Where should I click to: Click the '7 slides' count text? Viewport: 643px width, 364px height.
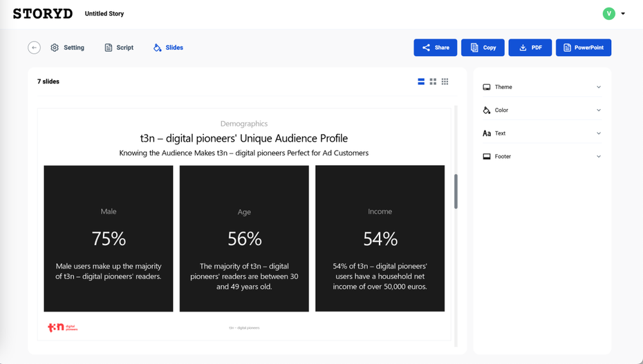click(x=48, y=82)
